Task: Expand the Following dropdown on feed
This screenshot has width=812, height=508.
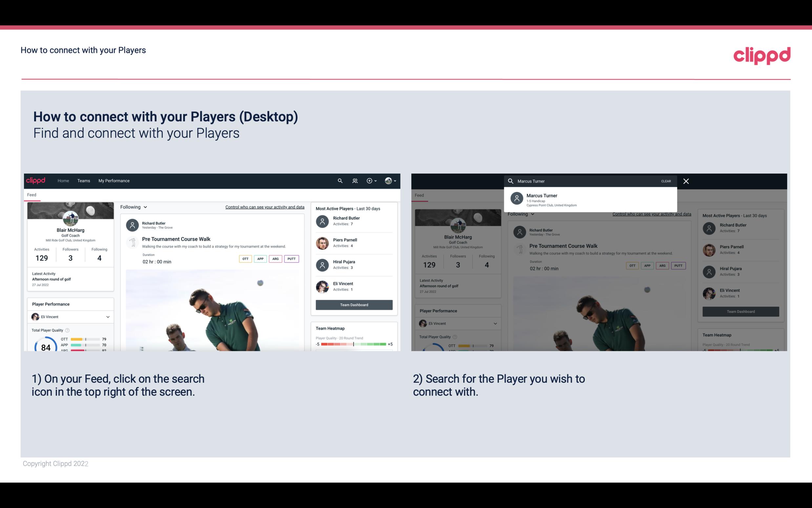Action: [133, 207]
